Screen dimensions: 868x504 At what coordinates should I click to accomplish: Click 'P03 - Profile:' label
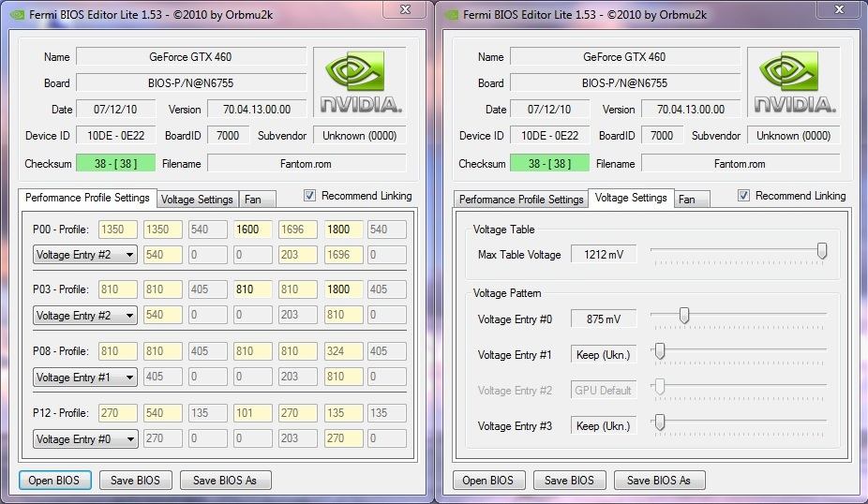click(x=61, y=289)
